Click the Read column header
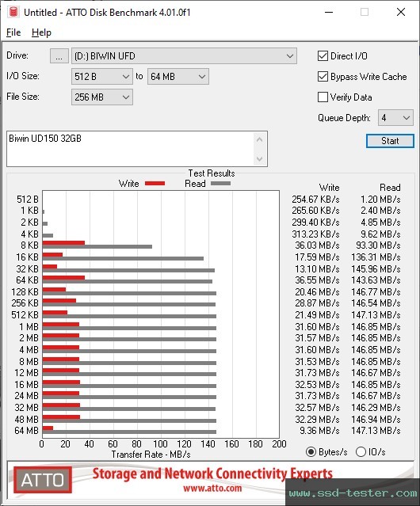This screenshot has width=420, height=506. (390, 188)
